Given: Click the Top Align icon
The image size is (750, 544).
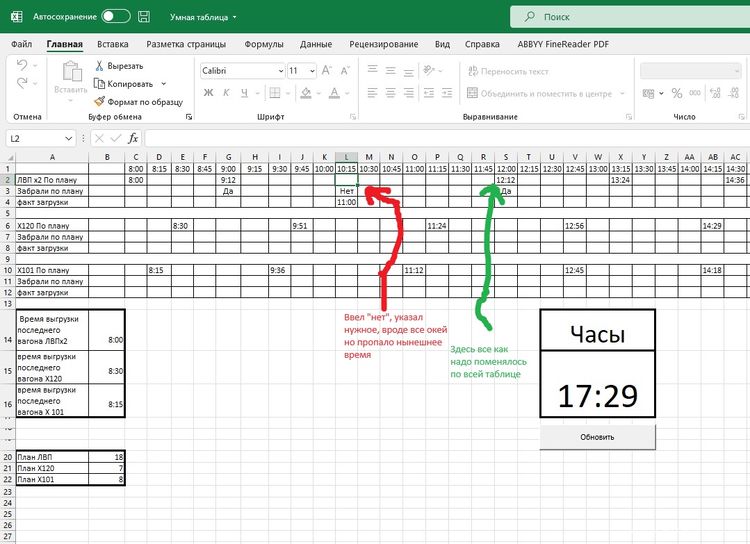Looking at the screenshot, I should 373,70.
